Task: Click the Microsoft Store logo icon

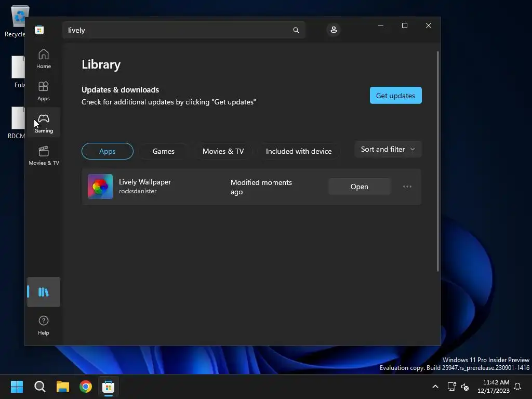Action: click(x=39, y=30)
